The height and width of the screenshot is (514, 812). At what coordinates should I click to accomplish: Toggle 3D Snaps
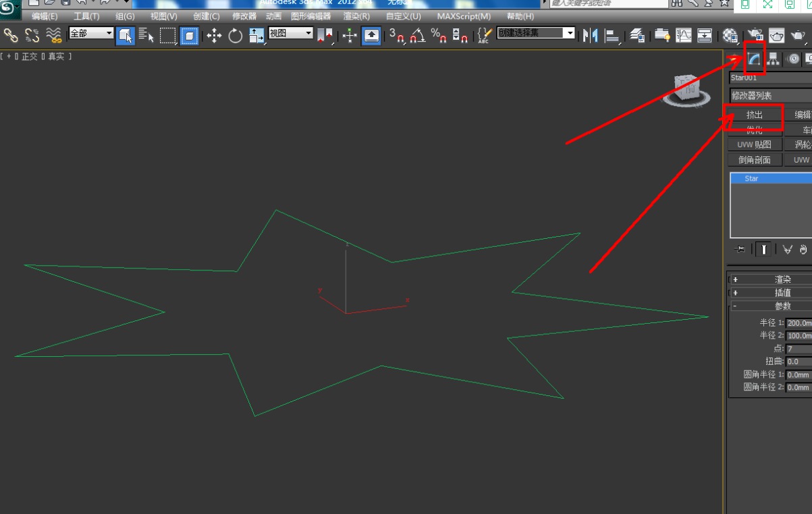tap(396, 35)
